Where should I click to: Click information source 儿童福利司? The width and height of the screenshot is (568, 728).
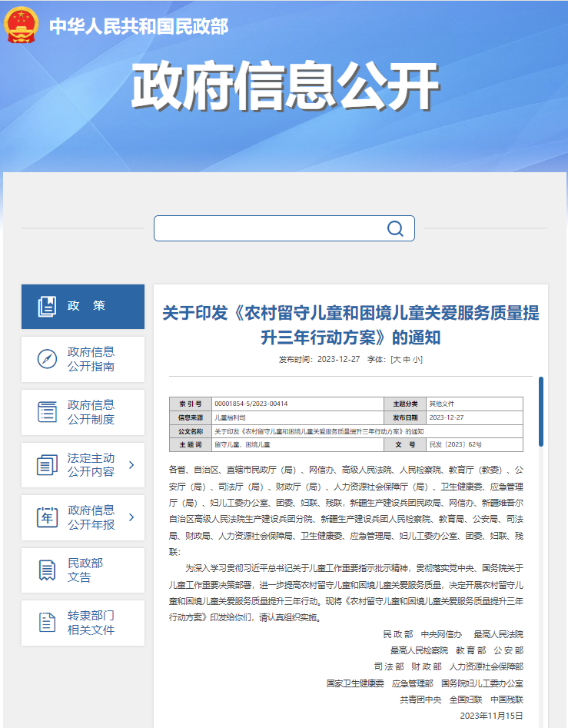pos(230,417)
